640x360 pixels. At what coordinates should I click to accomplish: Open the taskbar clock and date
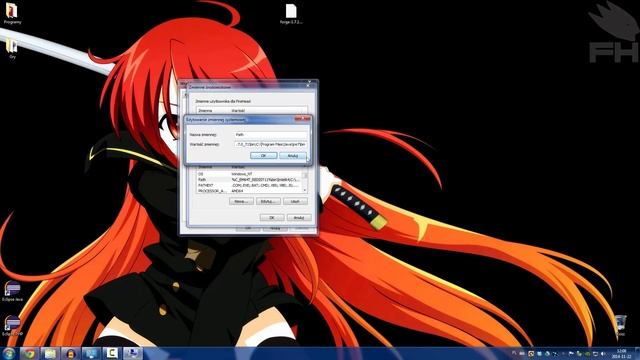coord(622,353)
